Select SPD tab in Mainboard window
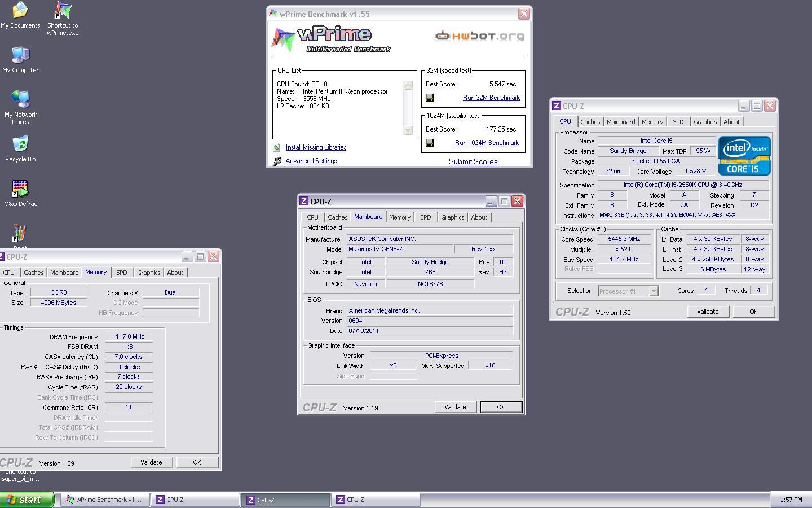Screen dimensions: 812x508 [425, 217]
